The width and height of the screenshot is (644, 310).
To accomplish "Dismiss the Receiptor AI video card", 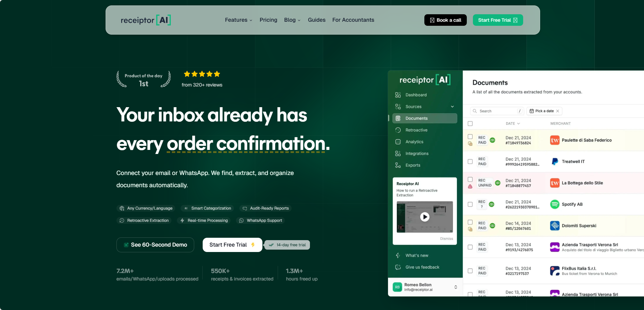I will (x=446, y=239).
